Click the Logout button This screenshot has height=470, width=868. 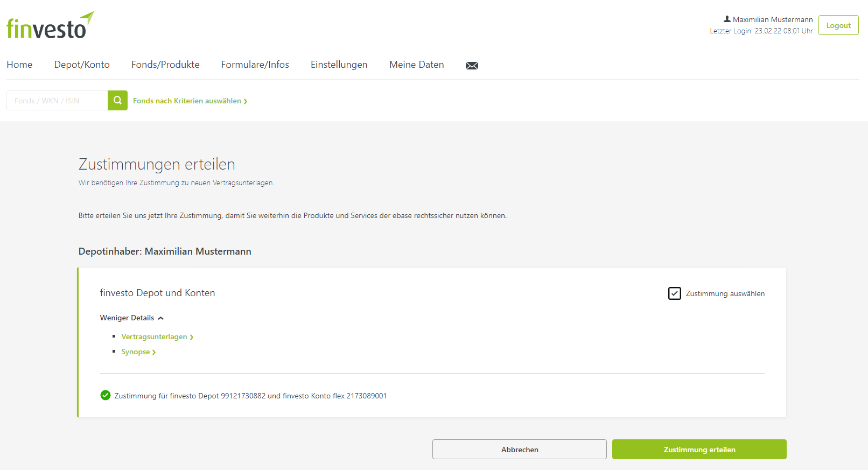pyautogui.click(x=838, y=25)
